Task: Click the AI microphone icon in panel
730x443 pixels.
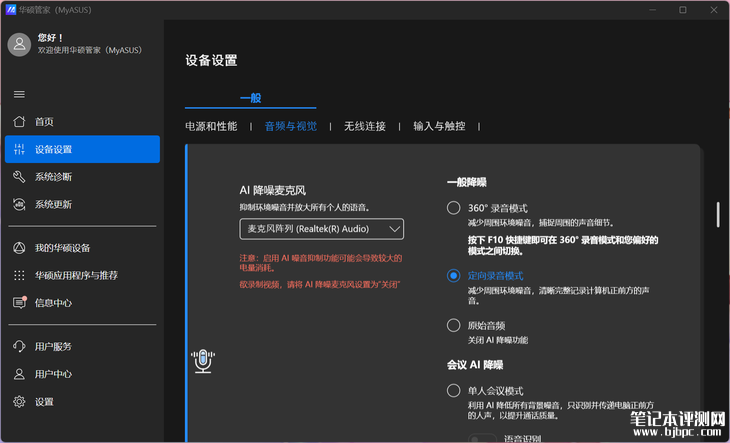Action: pyautogui.click(x=203, y=362)
